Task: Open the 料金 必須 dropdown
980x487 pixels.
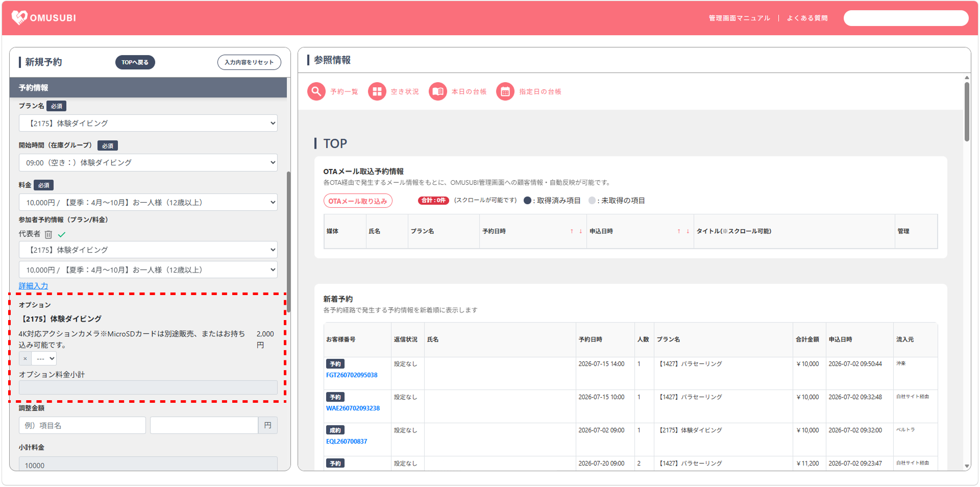Action: [x=148, y=202]
